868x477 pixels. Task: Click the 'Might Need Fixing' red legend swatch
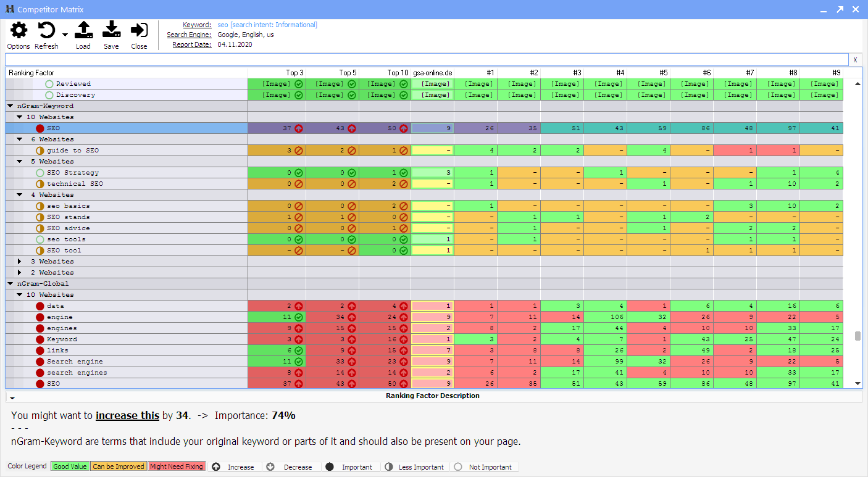(x=177, y=467)
